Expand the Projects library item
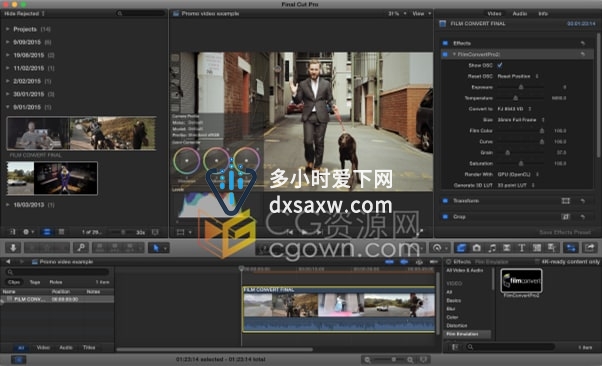The image size is (602, 366). tap(7, 29)
